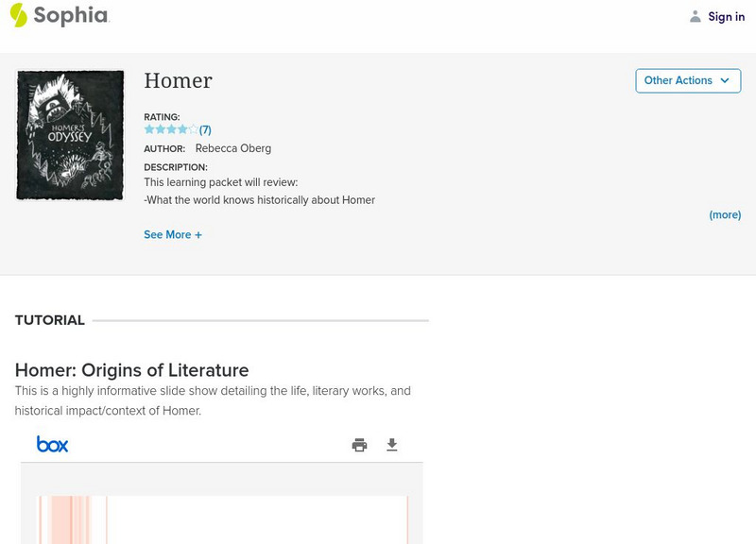Open the Other Actions dropdown
The height and width of the screenshot is (544, 756).
coord(687,80)
